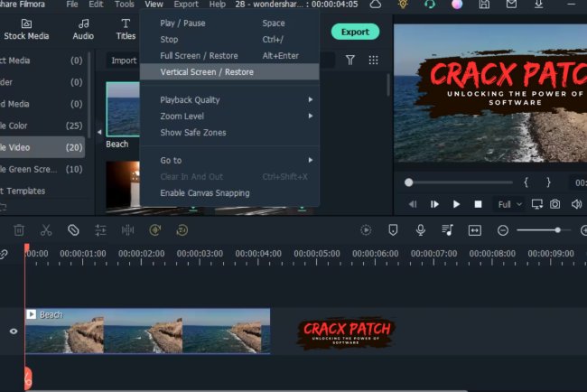Take a snapshot with camera icon
This screenshot has height=392, width=587.
pyautogui.click(x=554, y=204)
